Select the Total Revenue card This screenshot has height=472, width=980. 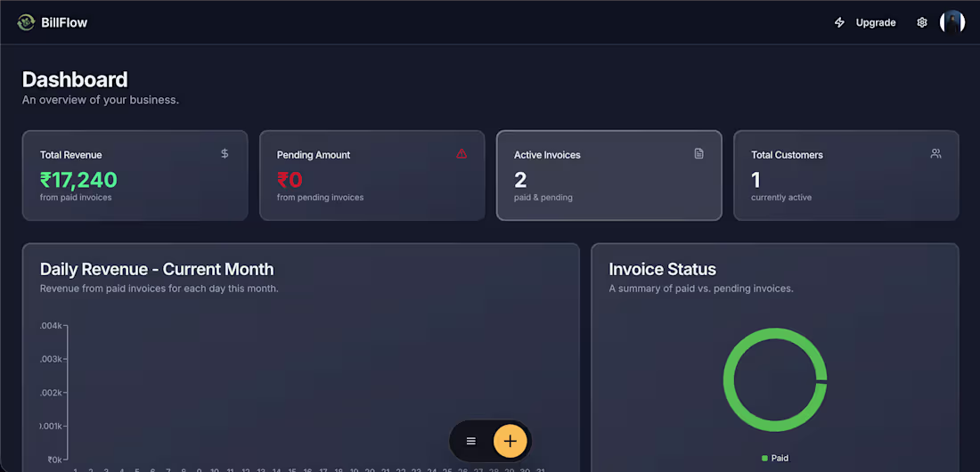click(135, 175)
